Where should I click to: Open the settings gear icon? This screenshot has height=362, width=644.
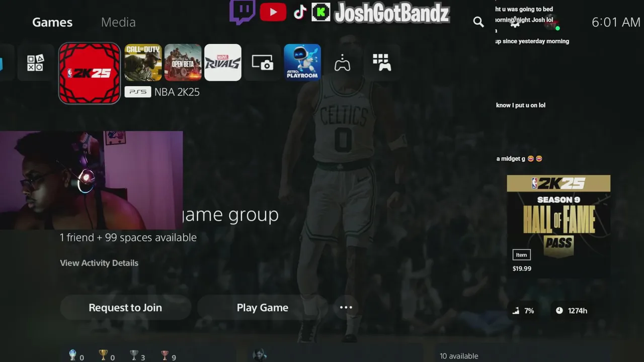point(515,22)
